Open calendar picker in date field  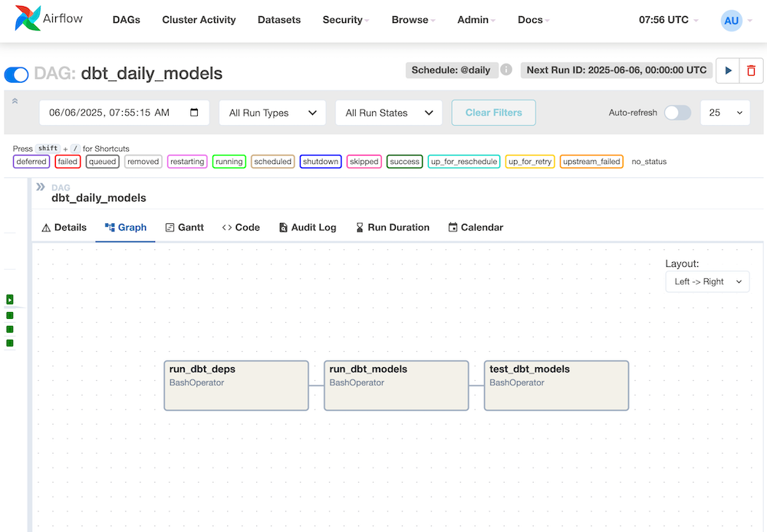coord(194,113)
